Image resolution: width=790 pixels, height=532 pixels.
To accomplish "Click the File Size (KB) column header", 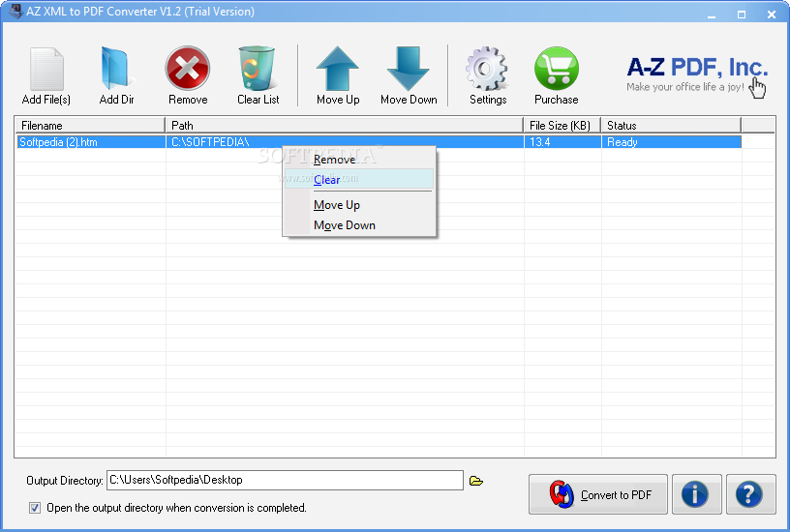I will (x=562, y=126).
